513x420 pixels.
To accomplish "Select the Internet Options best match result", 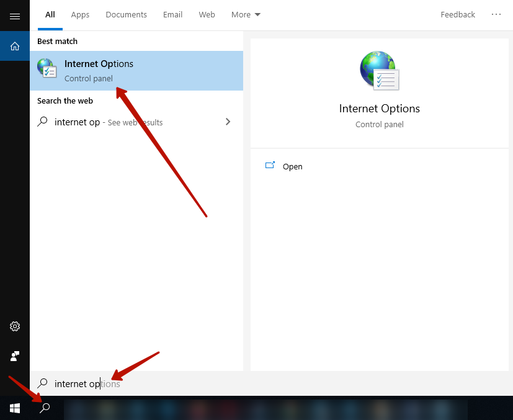I will pos(136,71).
